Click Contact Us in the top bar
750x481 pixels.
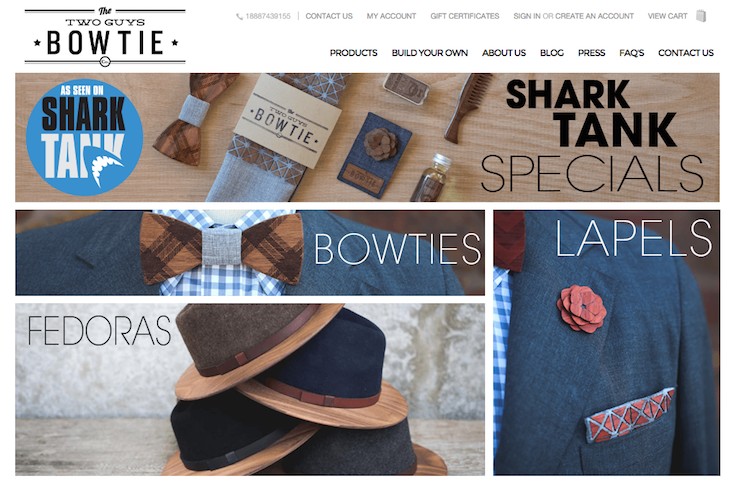pos(329,16)
